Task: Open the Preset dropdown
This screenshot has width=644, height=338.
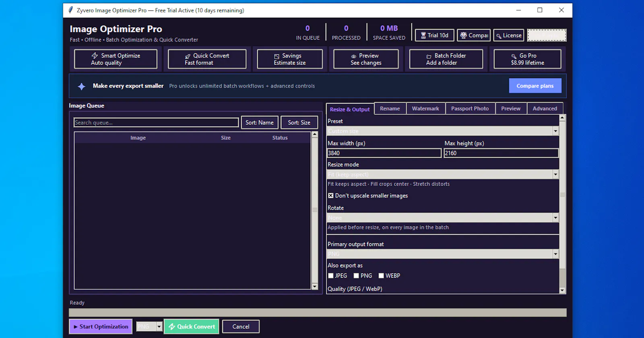Action: coord(443,131)
